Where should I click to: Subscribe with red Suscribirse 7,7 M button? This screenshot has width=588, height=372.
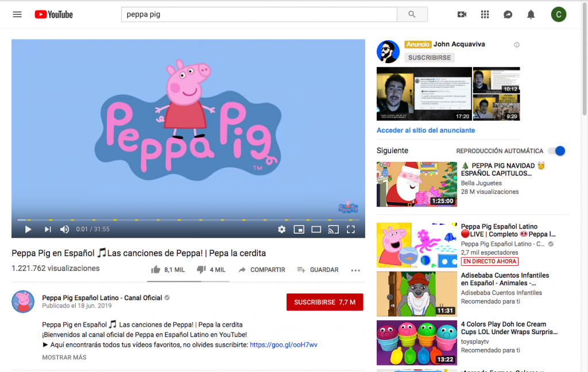tap(324, 302)
